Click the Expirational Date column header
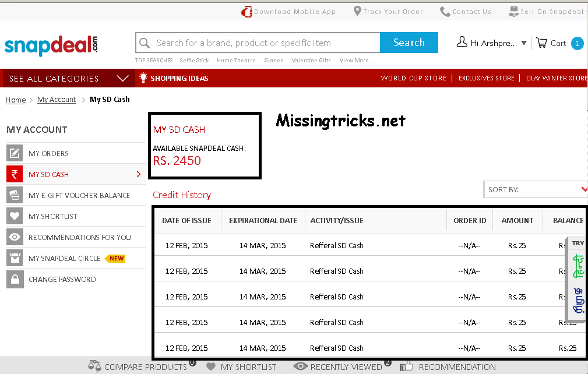 [263, 220]
